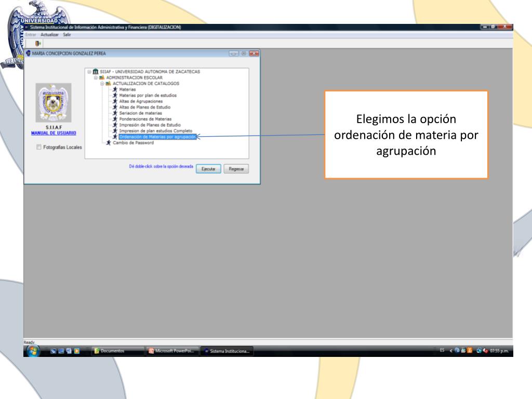Screen dimensions: 532x399
Task: Click the Windows Start orb
Action: point(33,351)
